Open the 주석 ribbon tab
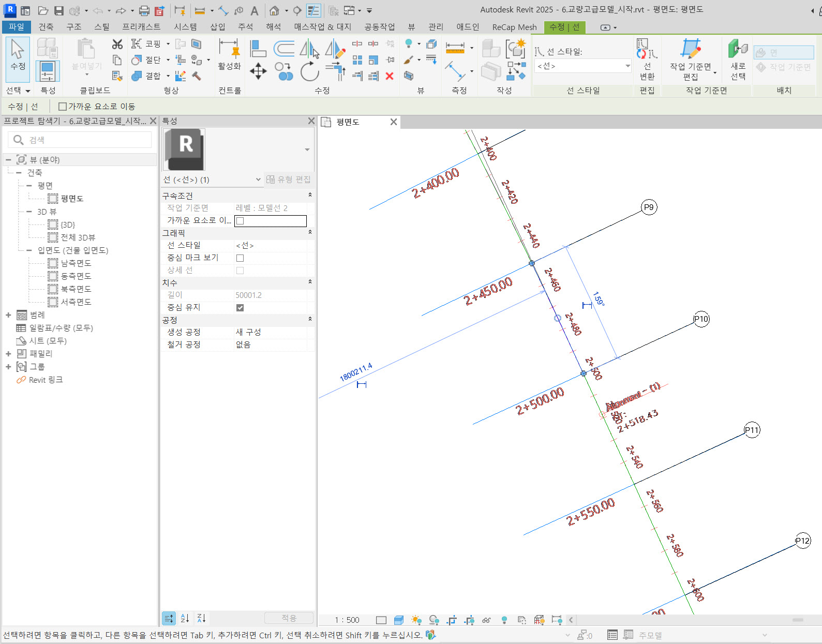The width and height of the screenshot is (822, 644). [245, 27]
